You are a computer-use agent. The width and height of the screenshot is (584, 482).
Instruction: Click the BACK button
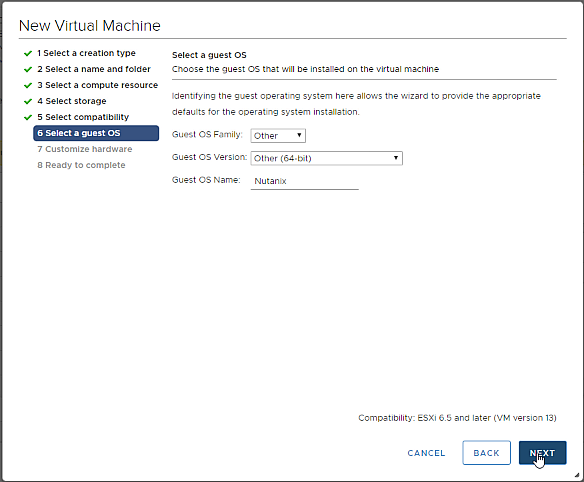point(486,453)
